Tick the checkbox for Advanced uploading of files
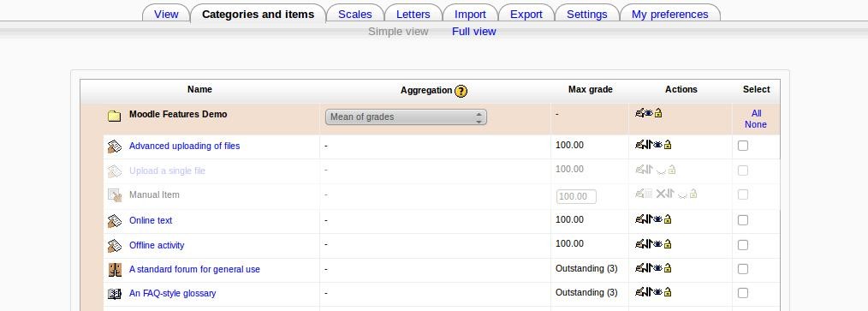Image resolution: width=868 pixels, height=311 pixels. 743,146
